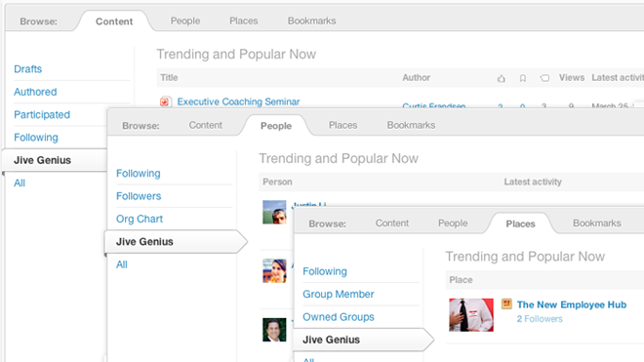This screenshot has height=362, width=644.
Task: Click the group icon beside New Employee Hub
Action: [x=506, y=304]
